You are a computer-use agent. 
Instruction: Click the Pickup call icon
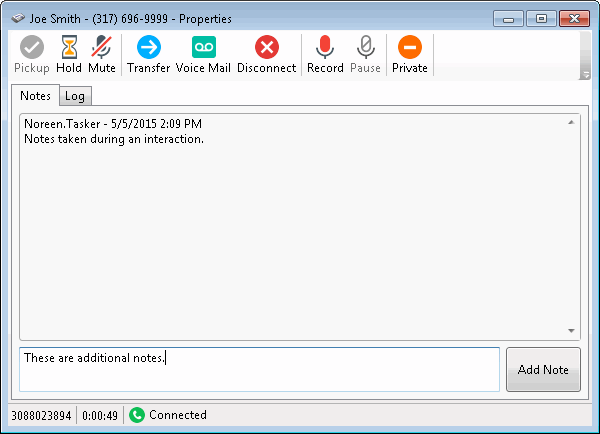pyautogui.click(x=32, y=47)
